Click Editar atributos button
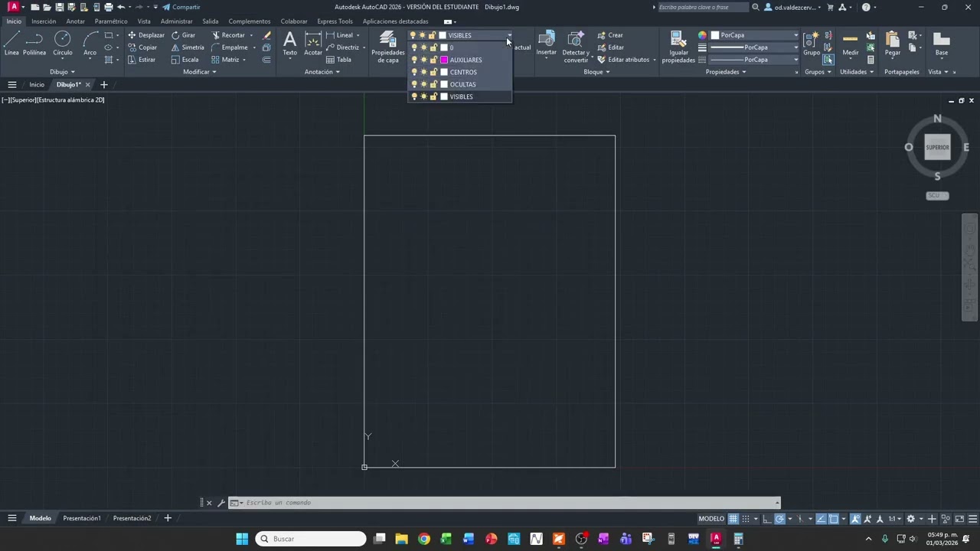 coord(623,60)
